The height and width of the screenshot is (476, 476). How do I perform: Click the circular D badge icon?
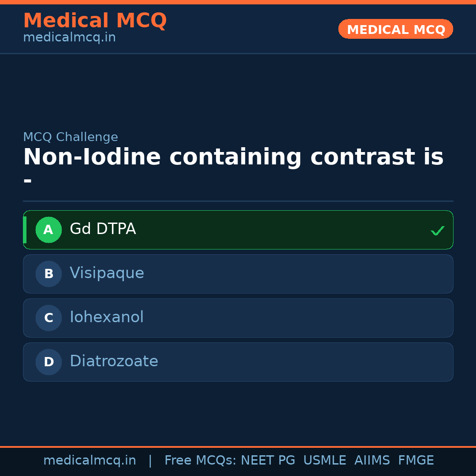pyautogui.click(x=48, y=362)
